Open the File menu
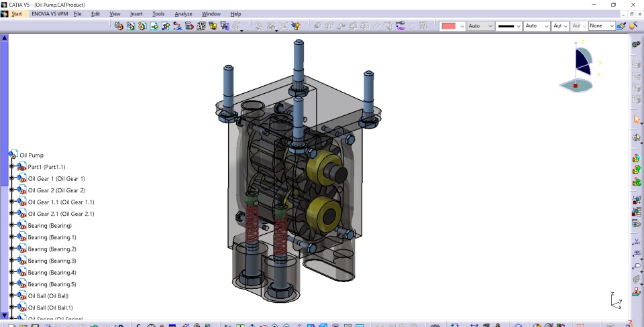Image resolution: width=644 pixels, height=327 pixels. 77,14
